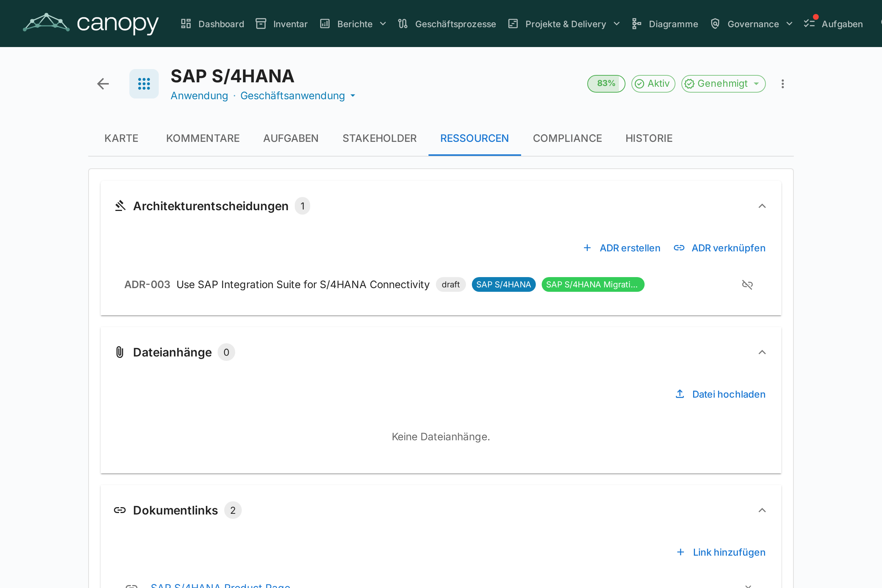
Task: Click the seal icon in Genehmigt badge
Action: point(690,84)
